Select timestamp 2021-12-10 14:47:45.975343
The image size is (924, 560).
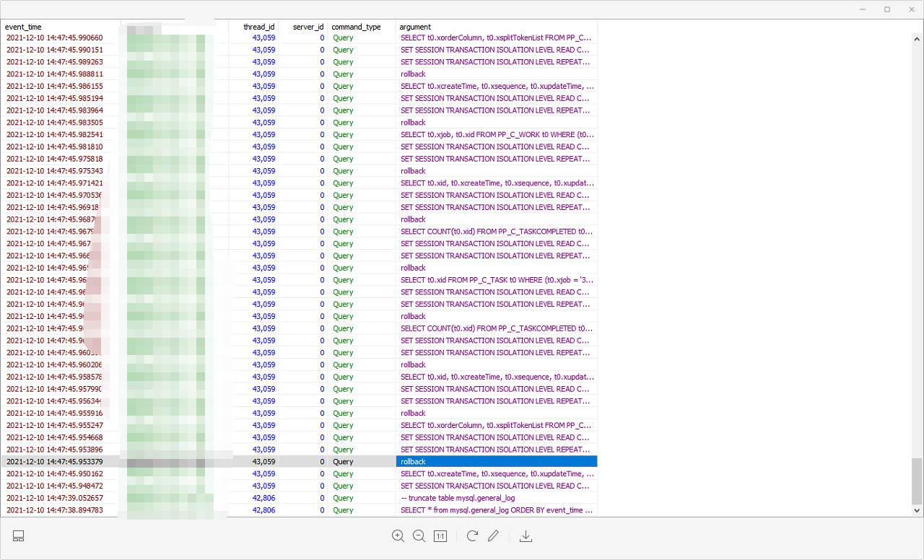point(55,171)
